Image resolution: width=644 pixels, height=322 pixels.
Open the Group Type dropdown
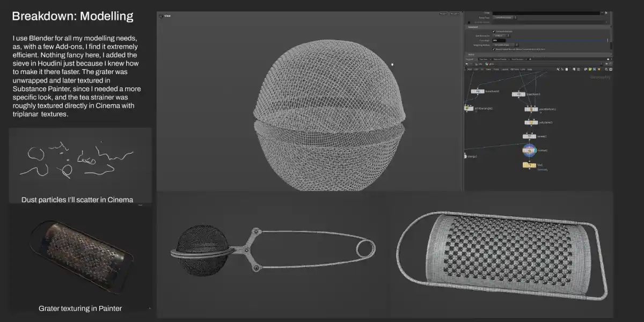504,18
